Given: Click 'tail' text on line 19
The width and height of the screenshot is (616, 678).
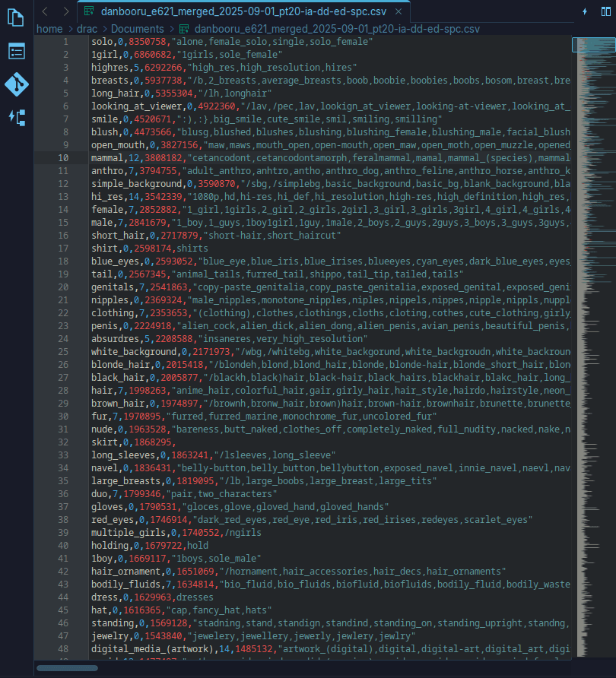Looking at the screenshot, I should (102, 274).
